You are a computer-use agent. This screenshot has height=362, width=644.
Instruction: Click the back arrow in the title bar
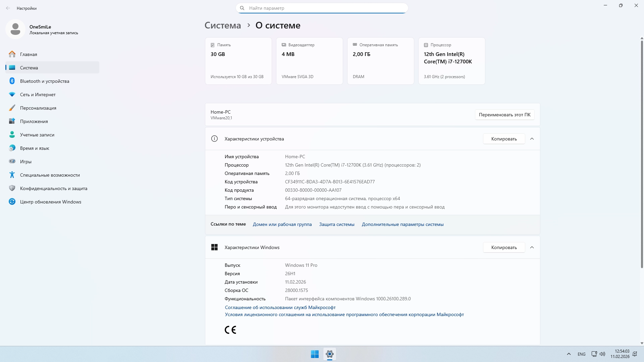click(x=8, y=8)
